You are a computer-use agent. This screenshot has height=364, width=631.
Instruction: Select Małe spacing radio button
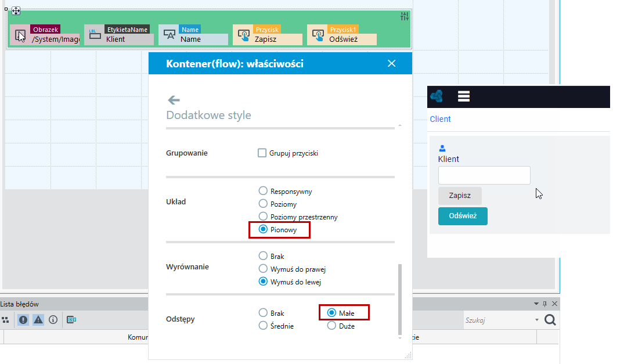pyautogui.click(x=331, y=313)
